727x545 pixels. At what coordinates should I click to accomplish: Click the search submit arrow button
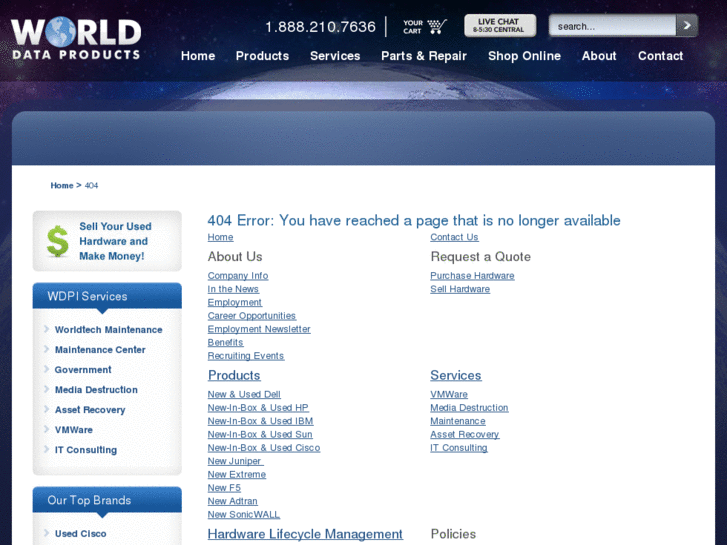tap(687, 26)
